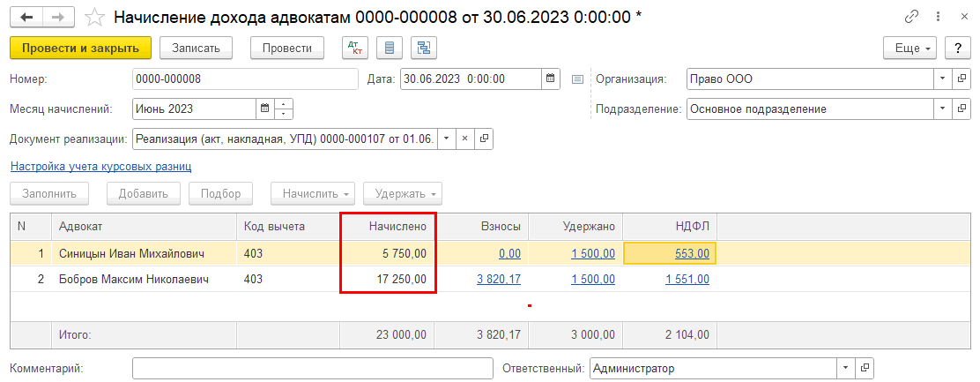Copy document link via chain icon
Image resolution: width=980 pixels, height=382 pixels.
(x=911, y=18)
